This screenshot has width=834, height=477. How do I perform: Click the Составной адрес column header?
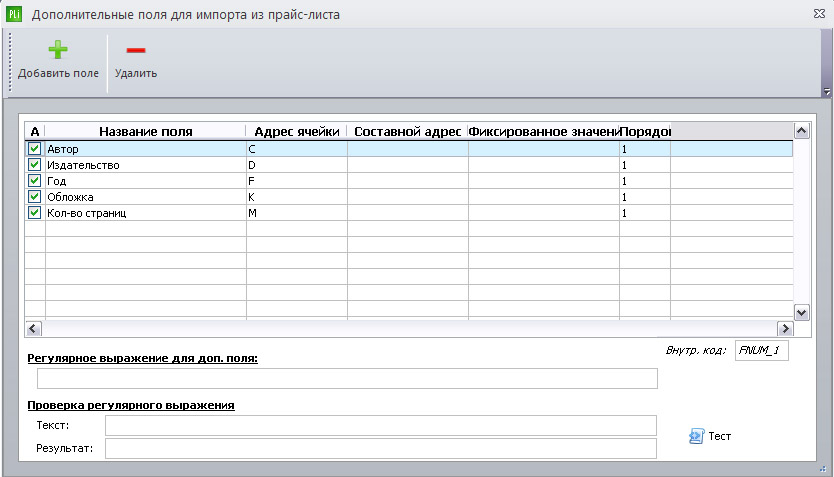point(407,131)
